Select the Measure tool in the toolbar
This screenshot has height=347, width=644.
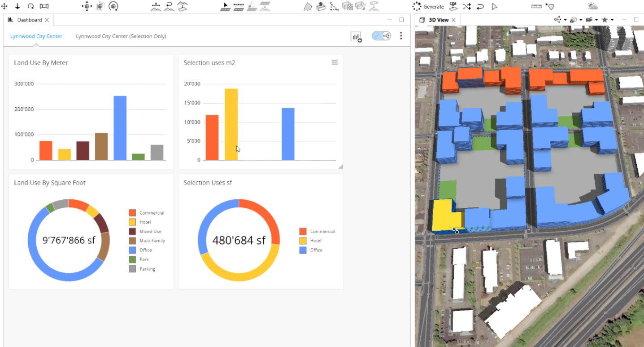coord(536,6)
